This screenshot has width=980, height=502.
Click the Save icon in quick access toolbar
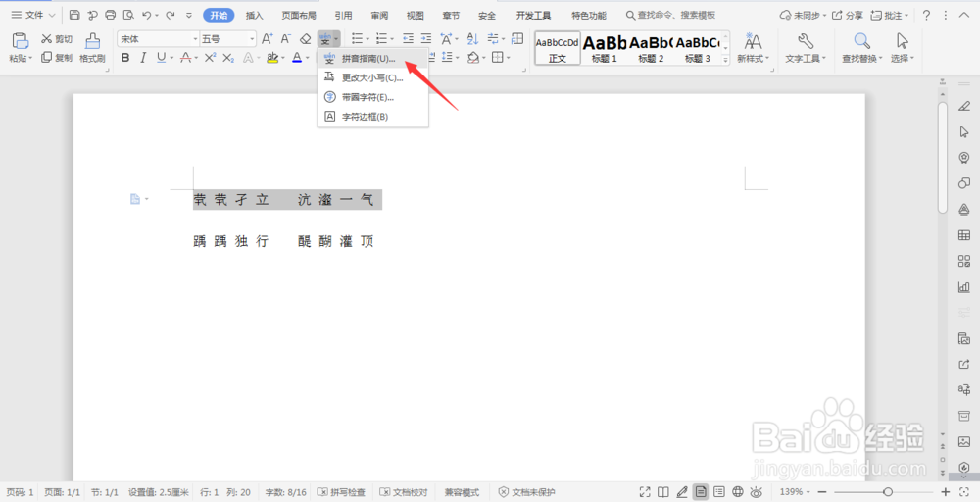tap(74, 15)
